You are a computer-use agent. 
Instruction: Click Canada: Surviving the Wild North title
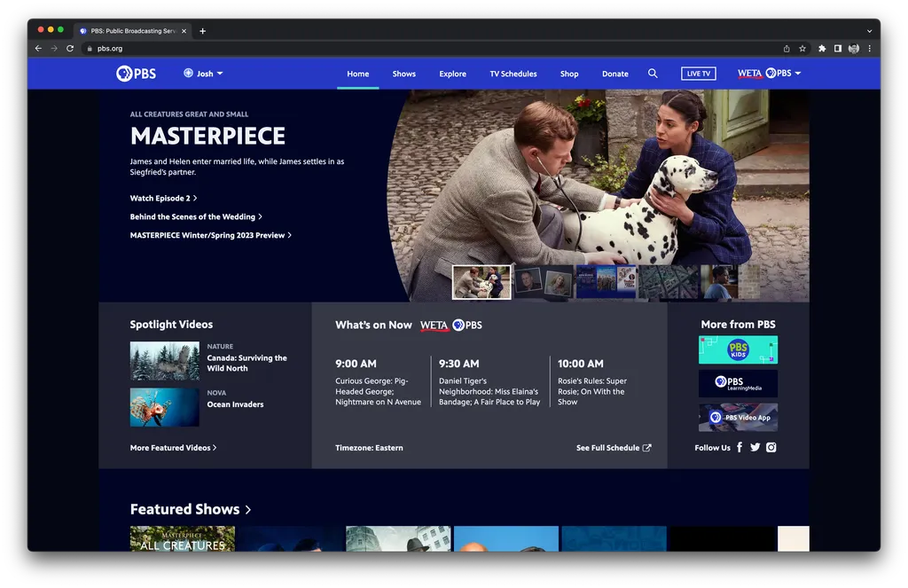click(x=247, y=364)
